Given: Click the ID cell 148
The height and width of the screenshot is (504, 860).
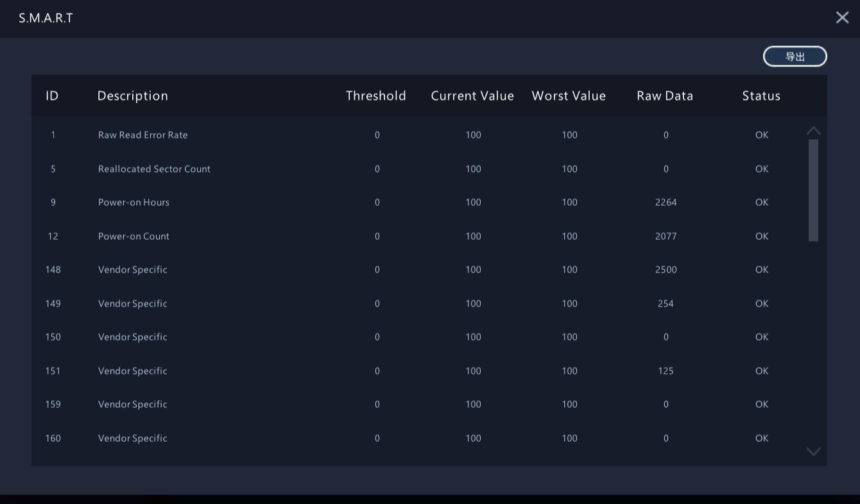Looking at the screenshot, I should 53,269.
